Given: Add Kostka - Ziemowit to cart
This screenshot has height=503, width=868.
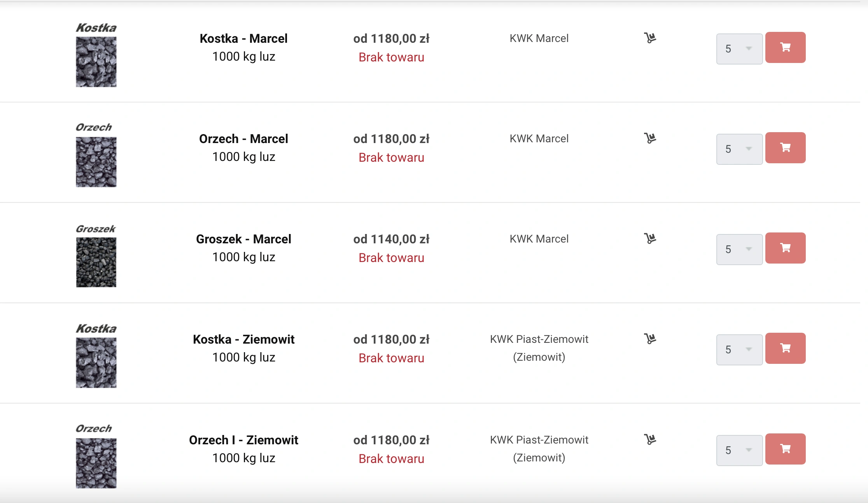Looking at the screenshot, I should click(x=785, y=348).
